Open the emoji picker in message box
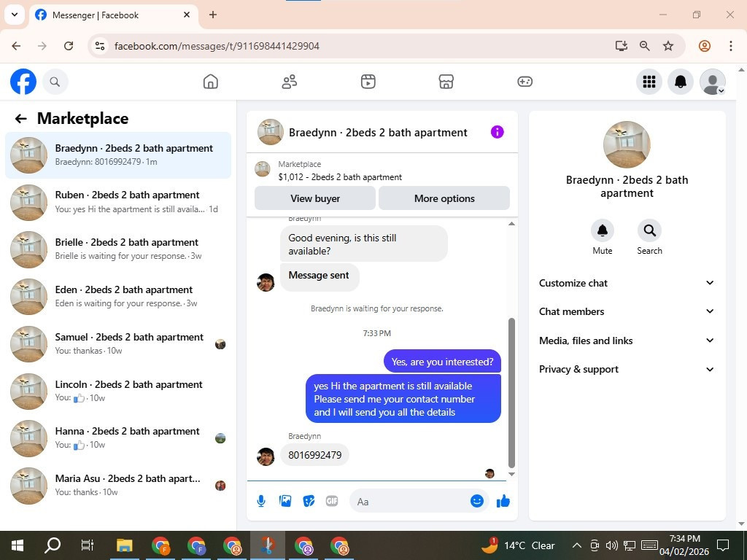 [x=477, y=501]
